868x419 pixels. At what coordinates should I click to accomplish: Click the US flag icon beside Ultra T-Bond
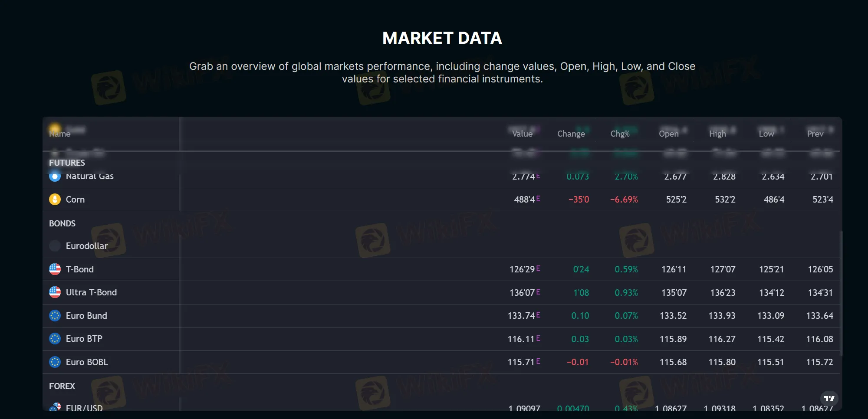point(55,292)
